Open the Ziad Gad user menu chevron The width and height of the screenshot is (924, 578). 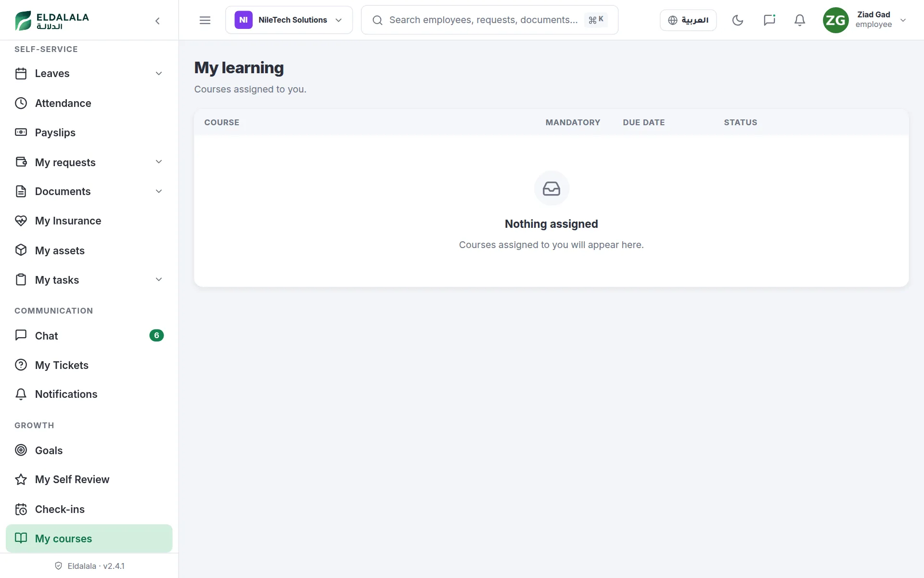(903, 20)
